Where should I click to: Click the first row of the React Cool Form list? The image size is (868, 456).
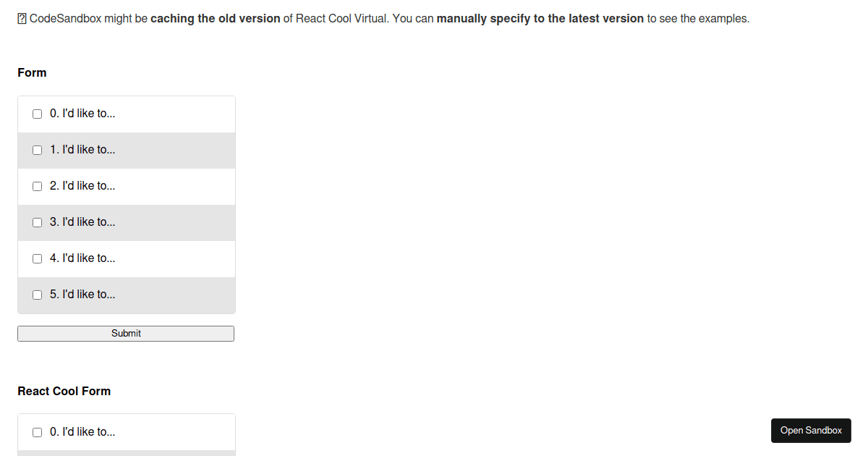[126, 431]
